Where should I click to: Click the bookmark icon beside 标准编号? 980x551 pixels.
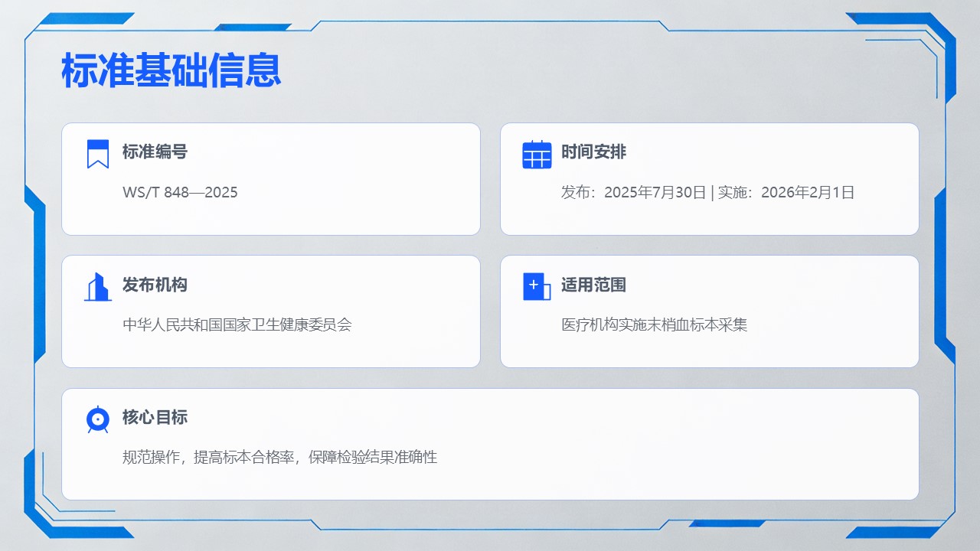(x=97, y=154)
